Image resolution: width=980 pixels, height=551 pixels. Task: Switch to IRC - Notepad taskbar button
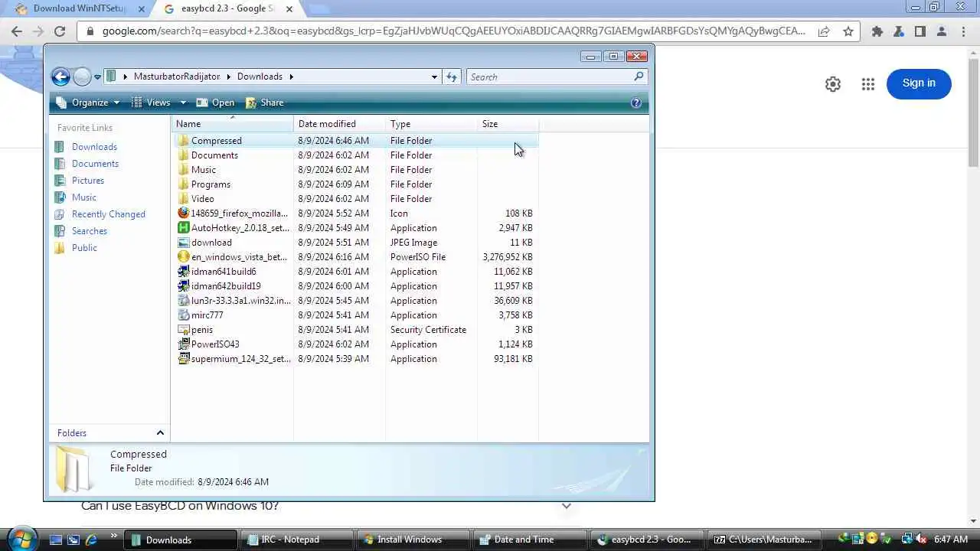click(297, 540)
